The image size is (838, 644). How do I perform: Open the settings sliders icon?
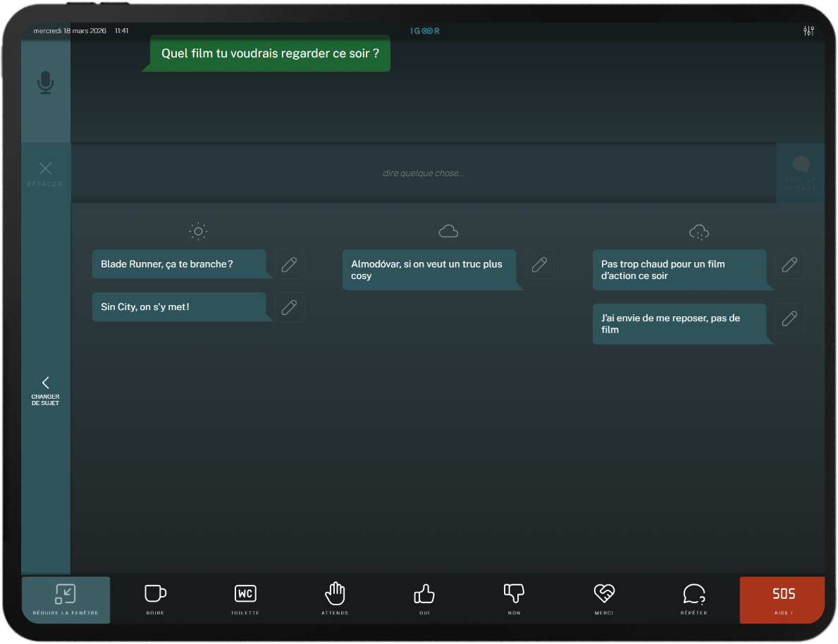(x=808, y=31)
